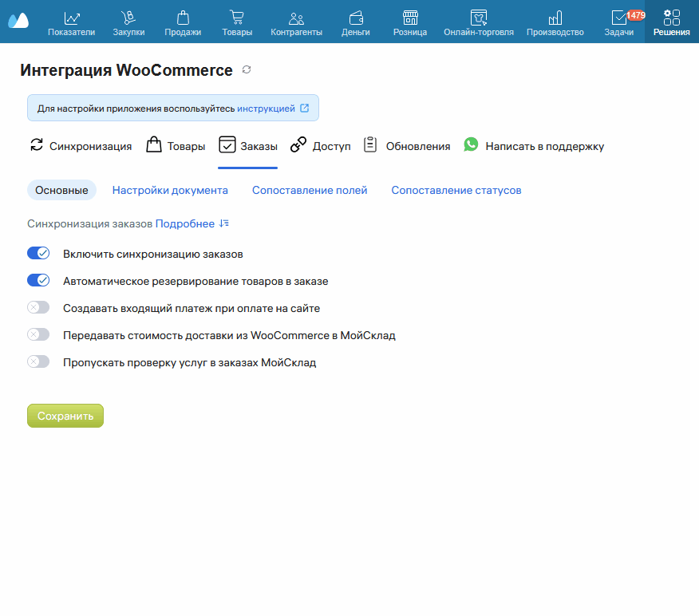Click the text Включить синхронизацию заказов
Screen dimensions: 699x616
pyautogui.click(x=153, y=254)
